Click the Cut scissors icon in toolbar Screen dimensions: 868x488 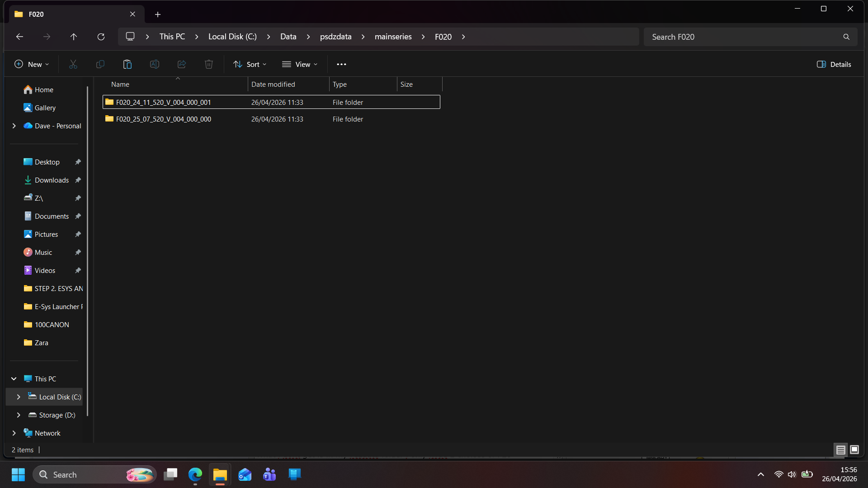point(73,64)
